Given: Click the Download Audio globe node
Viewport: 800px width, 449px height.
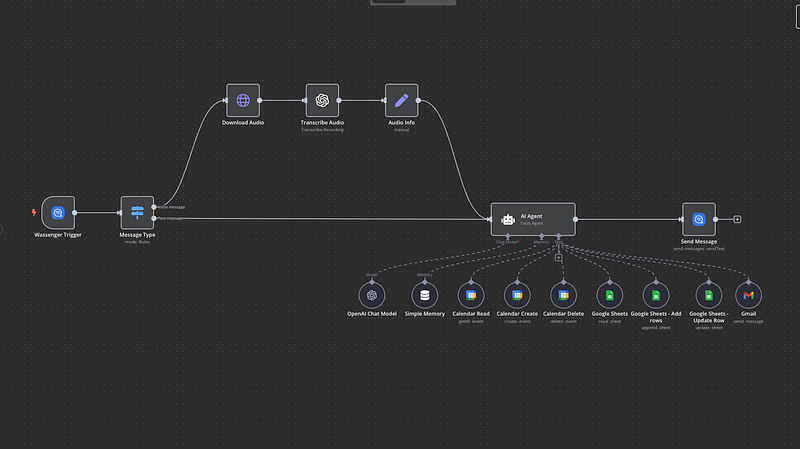Looking at the screenshot, I should point(242,101).
